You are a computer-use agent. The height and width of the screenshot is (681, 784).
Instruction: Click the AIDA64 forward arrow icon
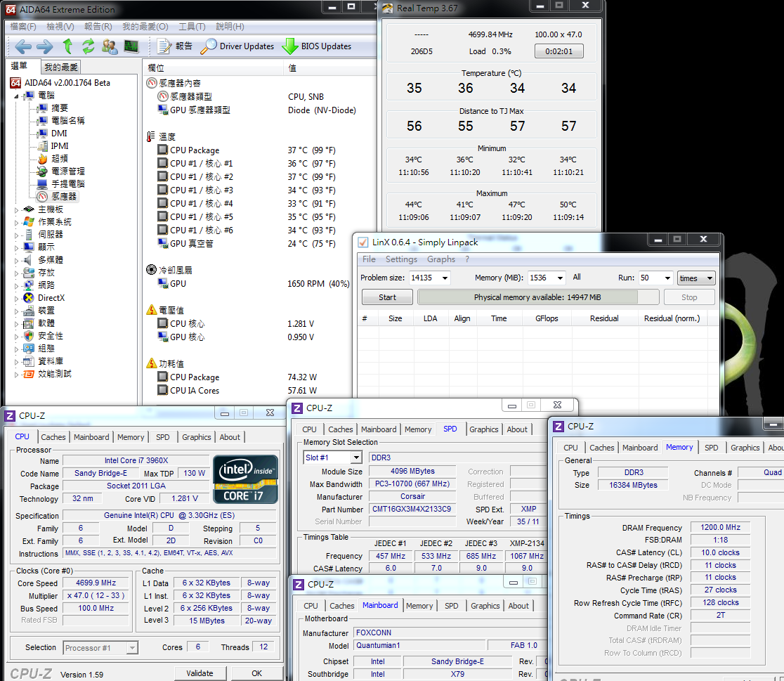tap(44, 46)
